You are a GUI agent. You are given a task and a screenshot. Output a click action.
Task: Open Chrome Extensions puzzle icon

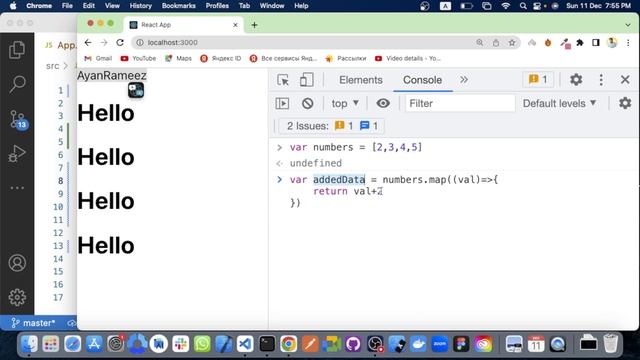[x=580, y=42]
